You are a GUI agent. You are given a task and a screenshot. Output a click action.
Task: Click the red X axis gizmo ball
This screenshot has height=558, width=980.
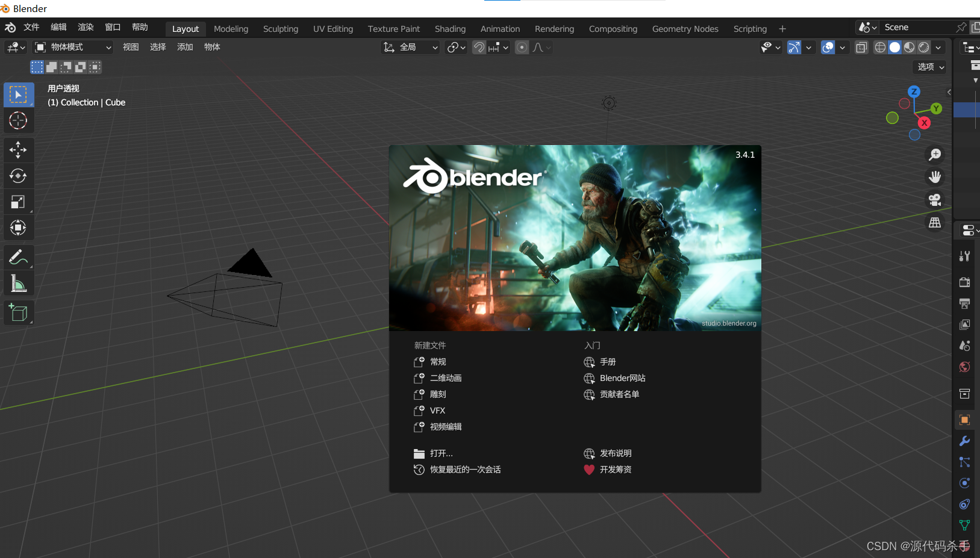924,123
